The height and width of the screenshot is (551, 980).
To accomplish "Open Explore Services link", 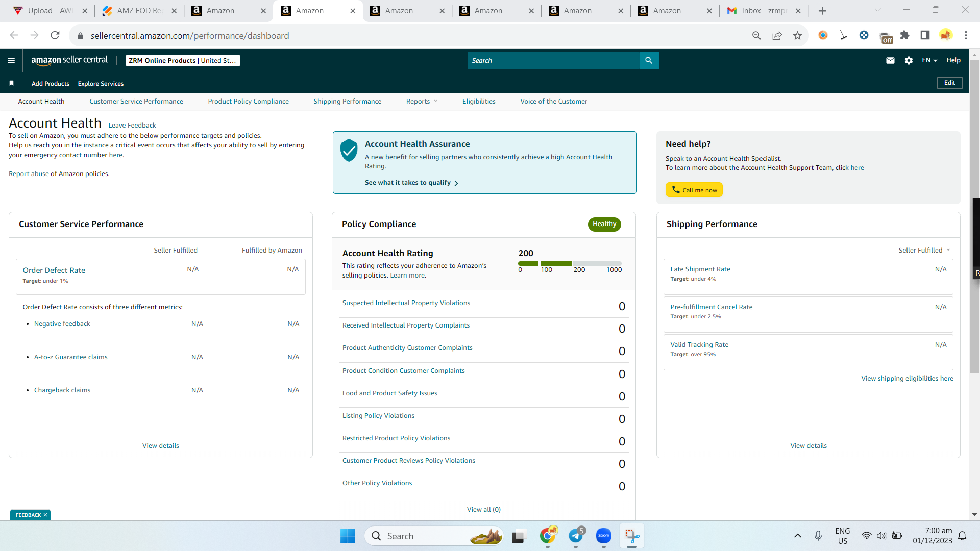I will click(x=101, y=84).
